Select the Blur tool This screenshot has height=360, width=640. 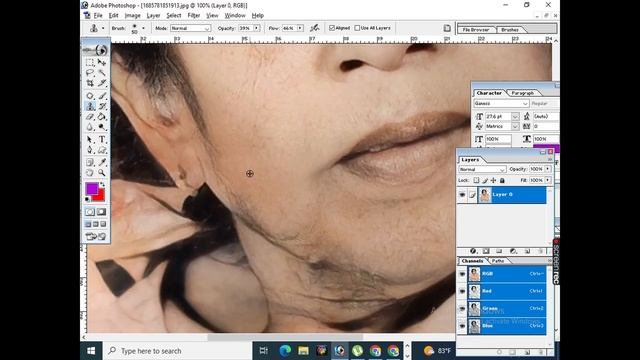coord(90,127)
